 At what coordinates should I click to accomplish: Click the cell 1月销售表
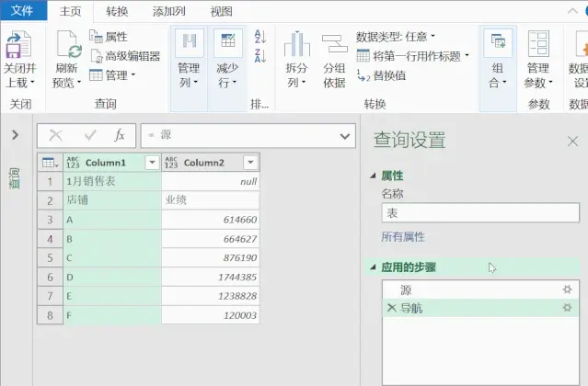pos(112,182)
